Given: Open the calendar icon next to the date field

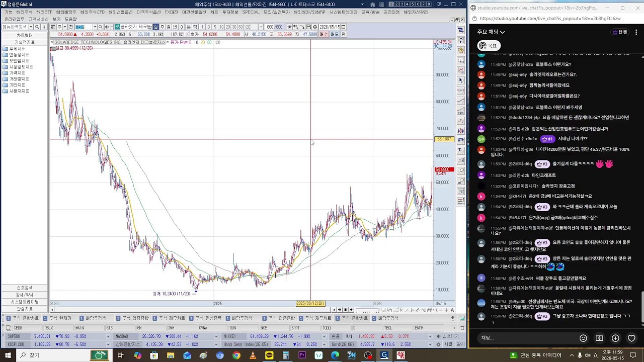Looking at the screenshot, I should pyautogui.click(x=343, y=27).
